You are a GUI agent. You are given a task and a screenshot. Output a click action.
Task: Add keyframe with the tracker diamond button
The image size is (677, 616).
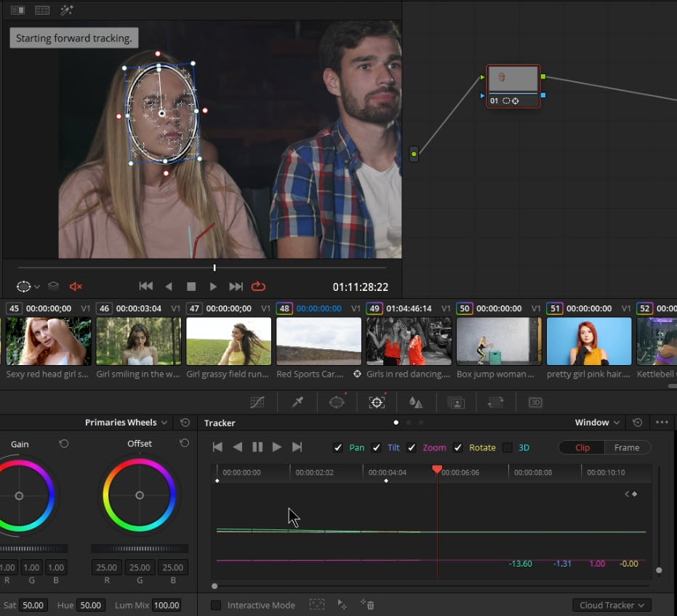635,494
